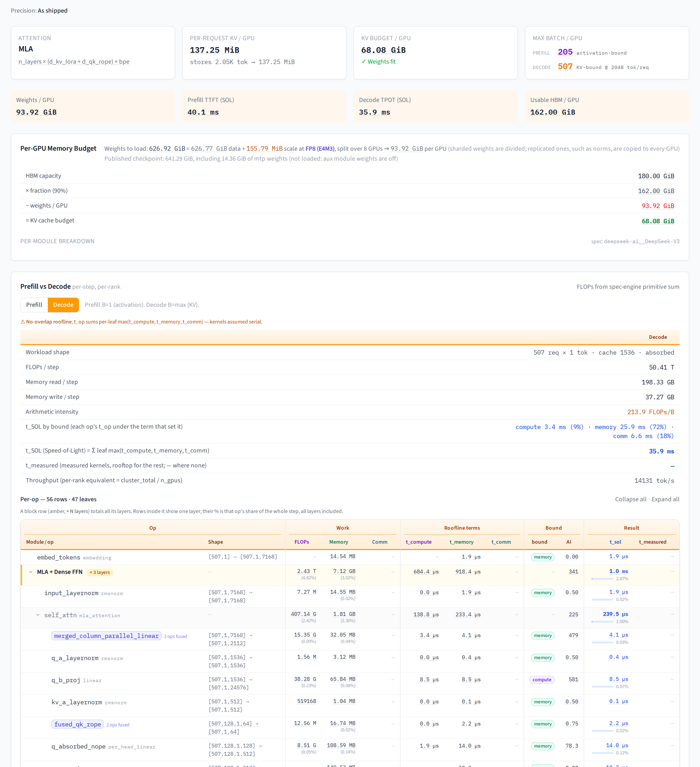Click the embed_tokens embedding row
Screen dimensions: 700x767
pos(350,557)
